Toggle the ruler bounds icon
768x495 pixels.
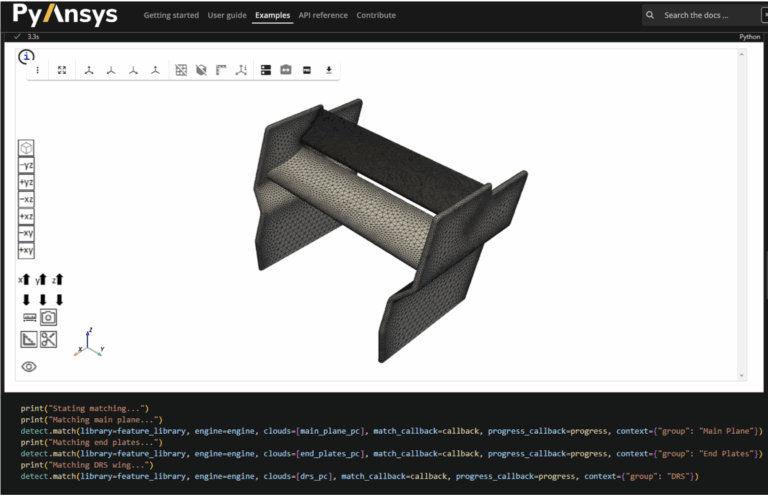tap(221, 70)
